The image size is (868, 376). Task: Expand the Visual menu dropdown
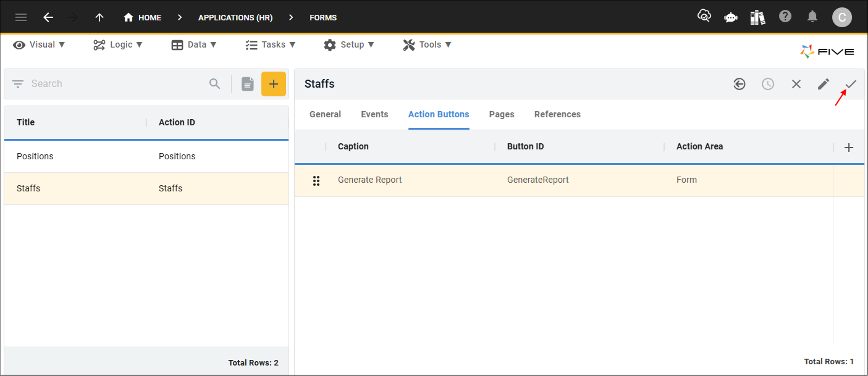pyautogui.click(x=40, y=44)
